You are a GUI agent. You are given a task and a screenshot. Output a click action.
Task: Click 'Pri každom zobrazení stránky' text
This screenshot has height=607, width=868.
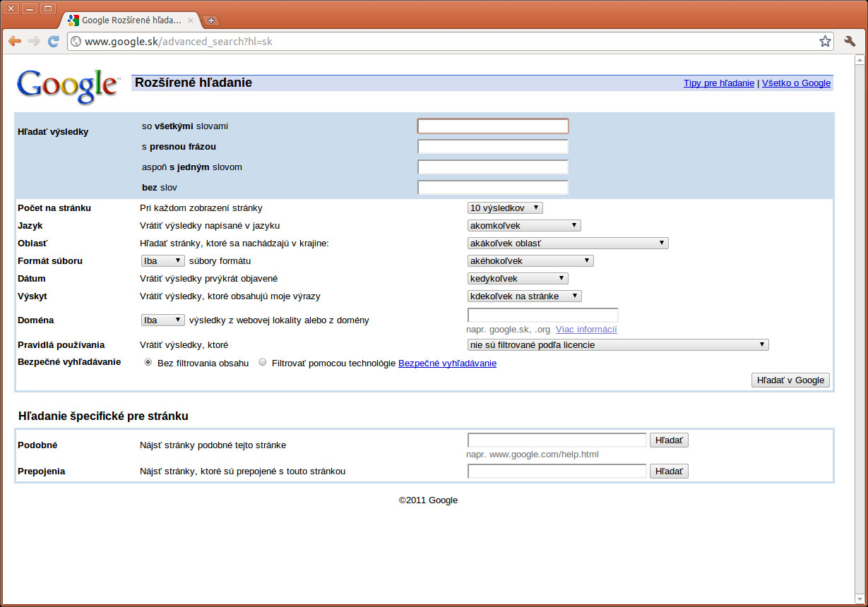pyautogui.click(x=201, y=208)
